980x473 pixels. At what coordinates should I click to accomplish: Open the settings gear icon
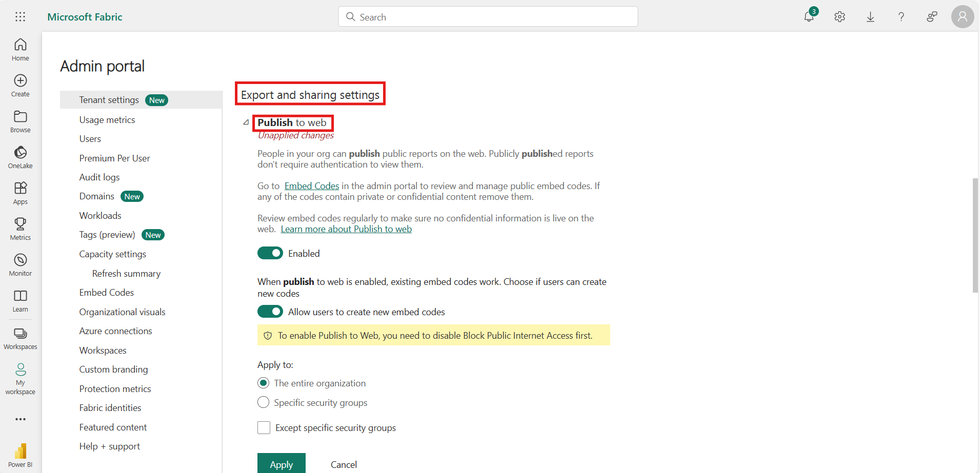click(x=839, y=17)
